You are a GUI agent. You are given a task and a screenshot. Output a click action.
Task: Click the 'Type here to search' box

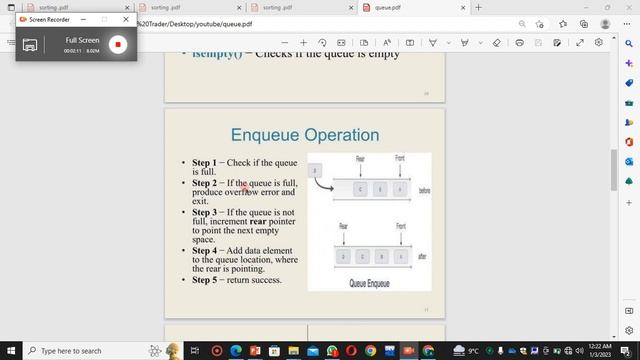click(x=102, y=351)
